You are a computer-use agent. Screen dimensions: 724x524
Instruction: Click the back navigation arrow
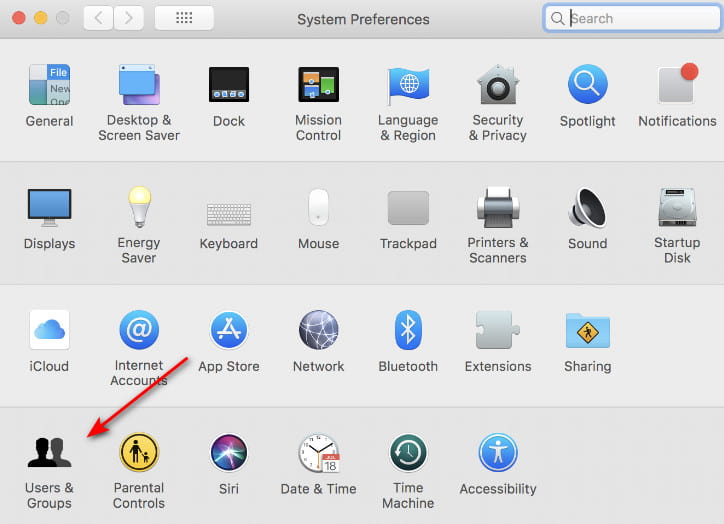coord(98,18)
